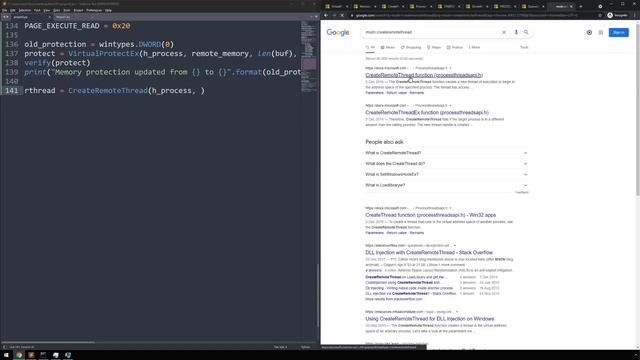640x360 pixels.
Task: Click line number 137 in gutter
Action: tap(11, 53)
